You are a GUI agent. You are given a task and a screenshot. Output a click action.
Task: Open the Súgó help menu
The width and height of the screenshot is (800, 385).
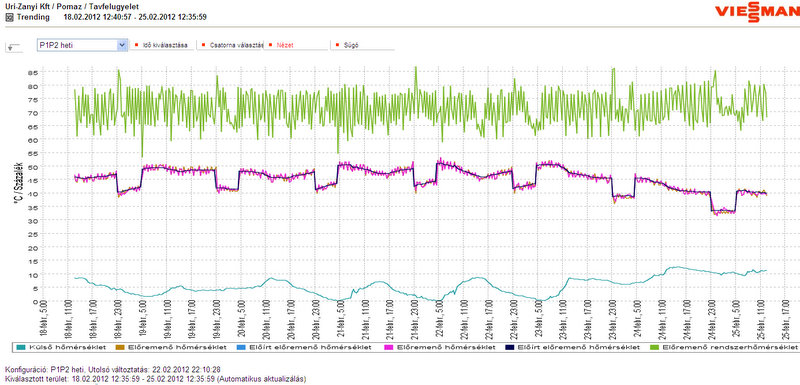point(362,45)
